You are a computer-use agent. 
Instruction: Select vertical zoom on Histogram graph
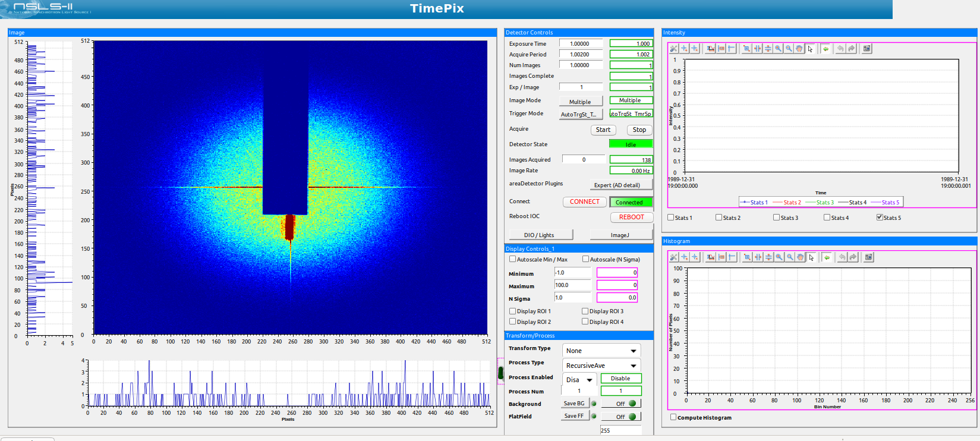(x=769, y=257)
